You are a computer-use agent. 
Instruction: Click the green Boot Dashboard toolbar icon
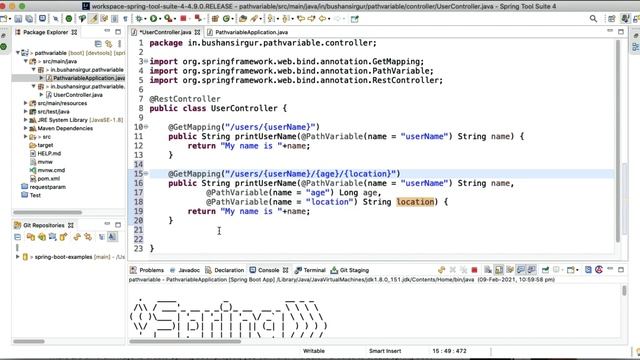69,19
